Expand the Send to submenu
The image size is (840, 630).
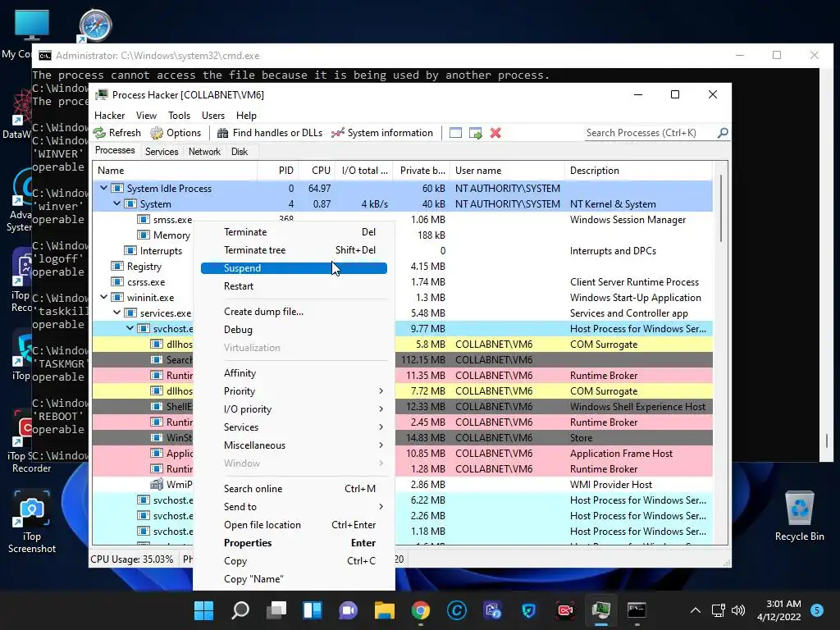[x=294, y=507]
